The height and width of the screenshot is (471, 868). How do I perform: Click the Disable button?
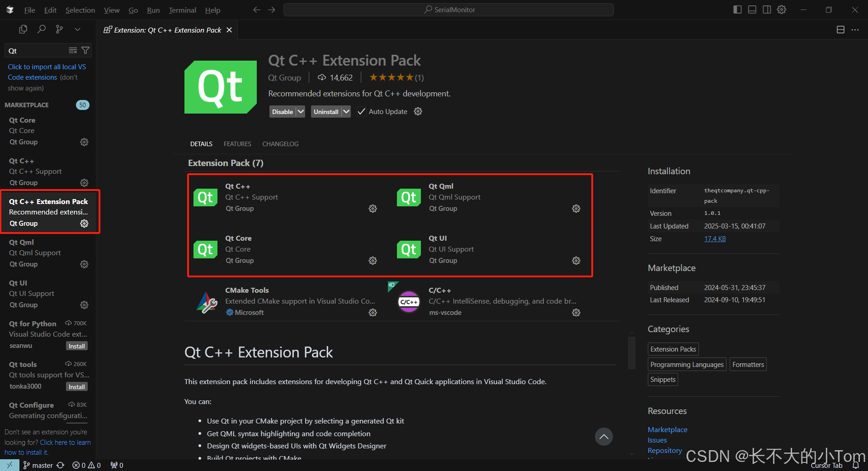point(283,112)
